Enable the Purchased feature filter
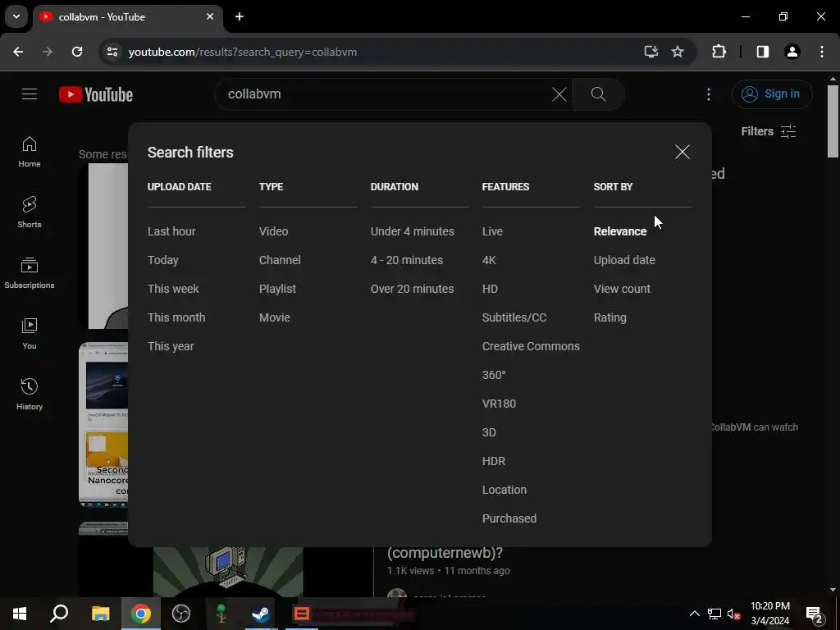 point(509,518)
